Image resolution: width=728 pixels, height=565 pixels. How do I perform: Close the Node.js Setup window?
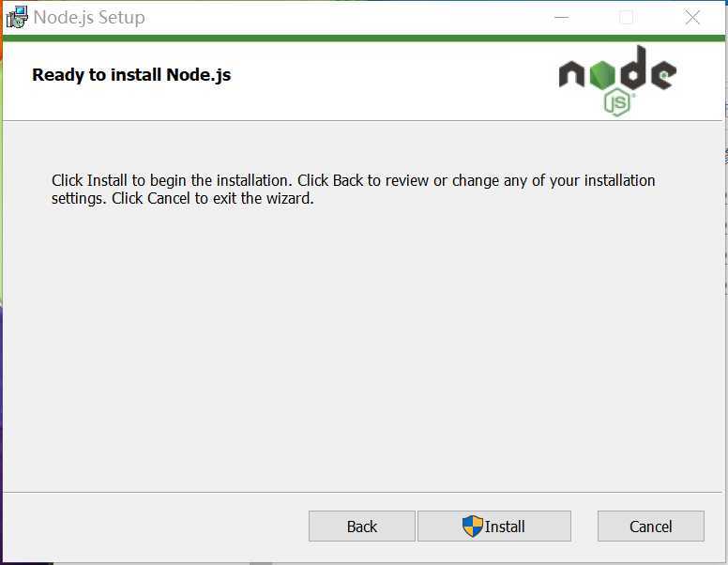(691, 18)
